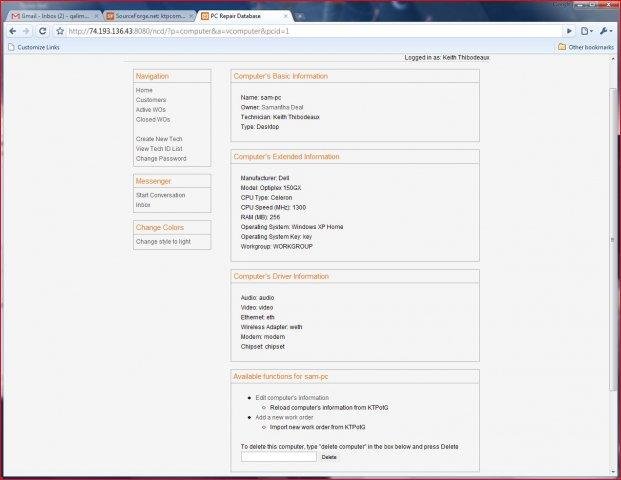Open the Customers page
Screen dimensions: 621x480
click(x=151, y=100)
